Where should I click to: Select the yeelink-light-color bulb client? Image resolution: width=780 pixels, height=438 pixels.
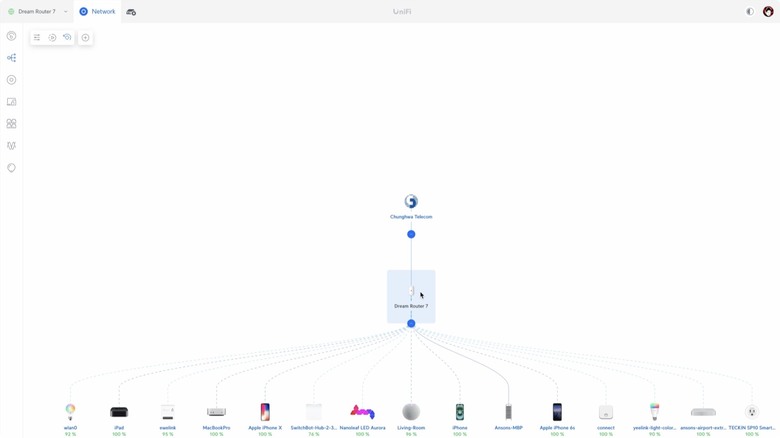655,412
